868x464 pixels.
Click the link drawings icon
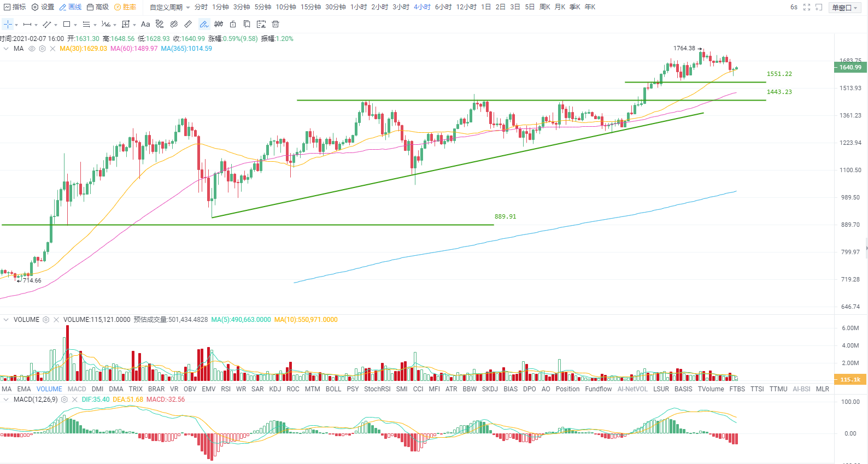pyautogui.click(x=174, y=24)
